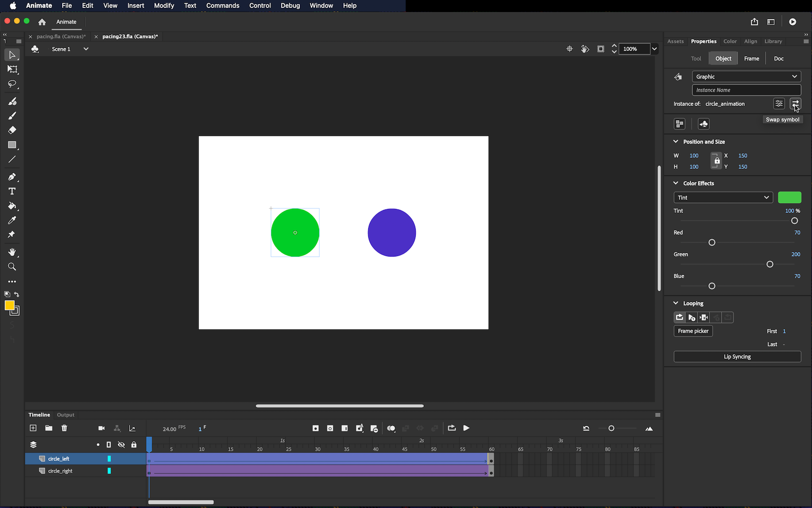The height and width of the screenshot is (508, 812).
Task: Click the green tint color swatch
Action: pyautogui.click(x=789, y=197)
